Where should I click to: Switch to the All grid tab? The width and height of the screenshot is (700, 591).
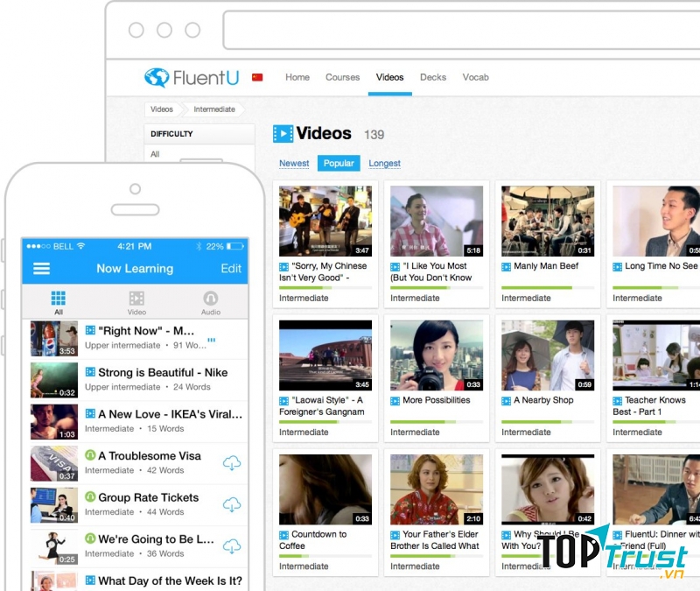click(x=59, y=302)
